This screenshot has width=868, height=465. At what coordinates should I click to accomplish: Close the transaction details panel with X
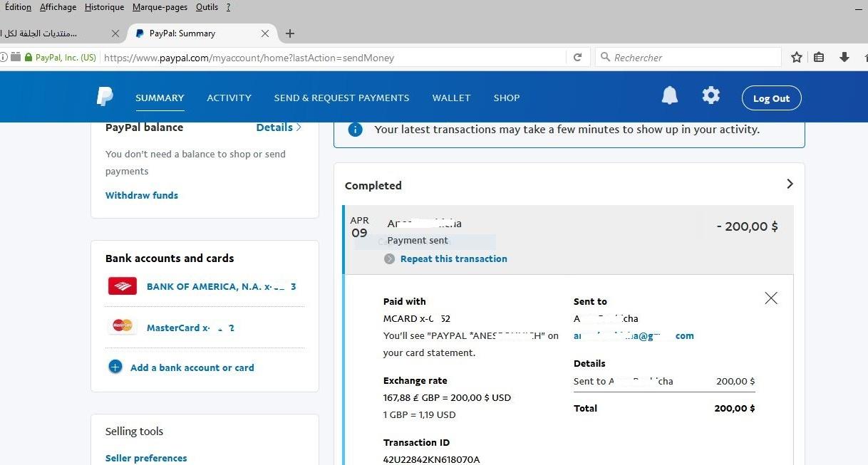coord(771,298)
